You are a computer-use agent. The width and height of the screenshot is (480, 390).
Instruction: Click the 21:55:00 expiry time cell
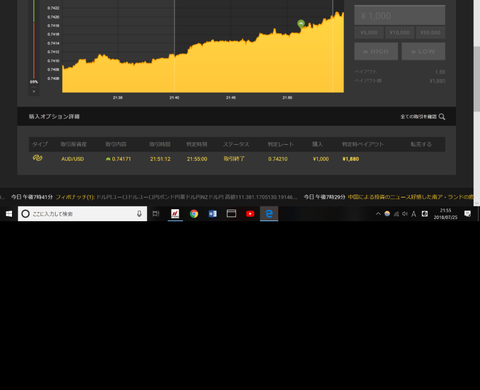(x=197, y=159)
